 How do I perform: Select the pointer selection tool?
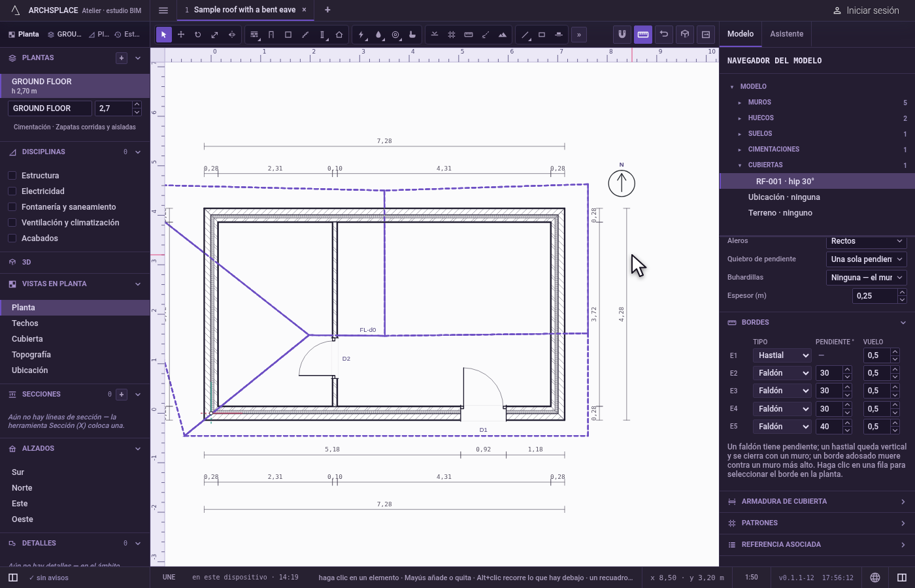[163, 35]
